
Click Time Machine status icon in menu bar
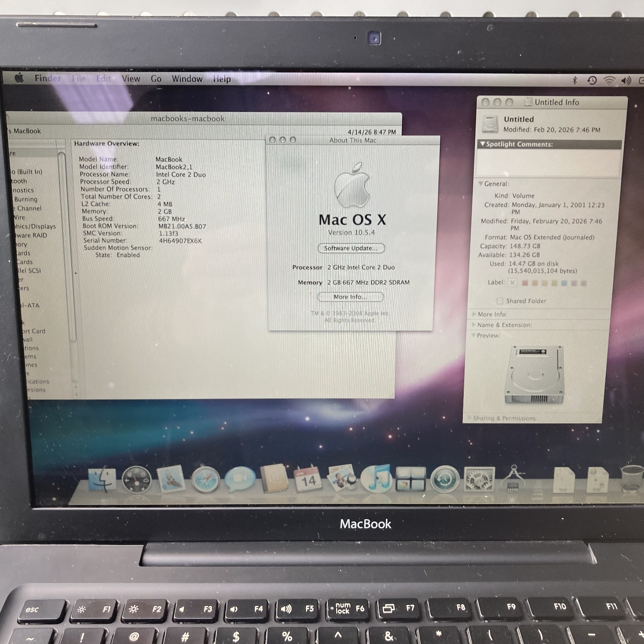592,80
